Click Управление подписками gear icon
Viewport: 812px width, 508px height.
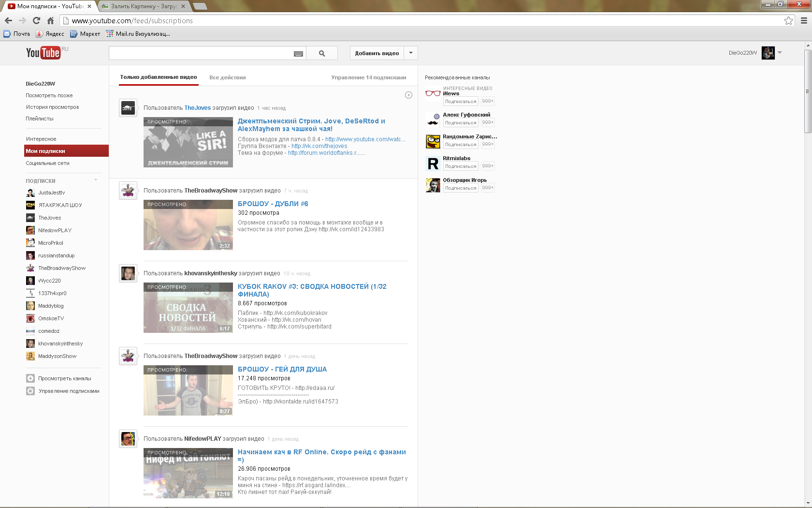click(30, 391)
